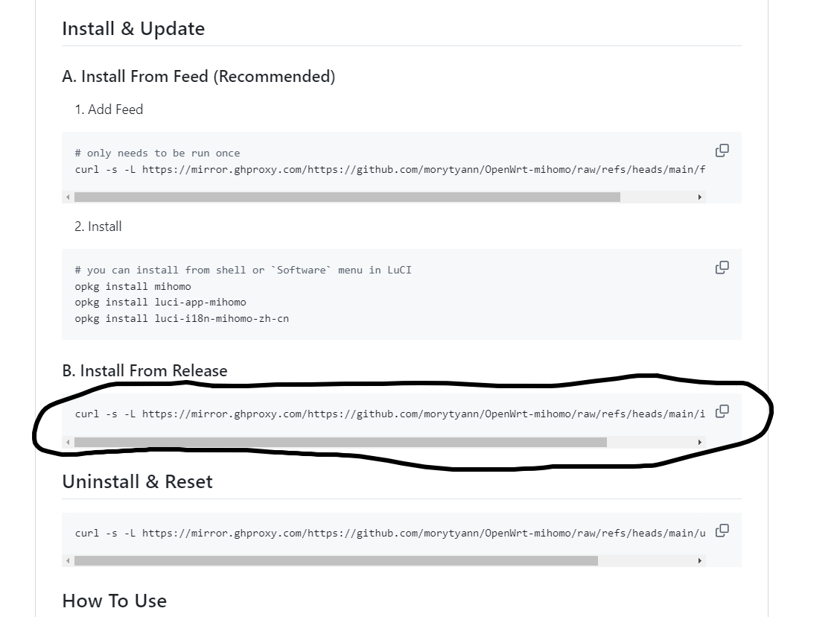Copy the opkg install commands
Viewport: 840px width, 617px height.
coord(722,268)
